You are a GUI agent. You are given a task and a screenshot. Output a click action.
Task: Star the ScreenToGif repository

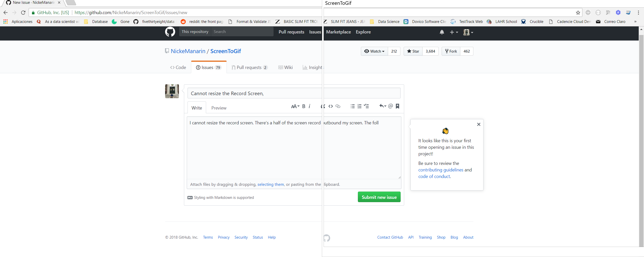[413, 51]
